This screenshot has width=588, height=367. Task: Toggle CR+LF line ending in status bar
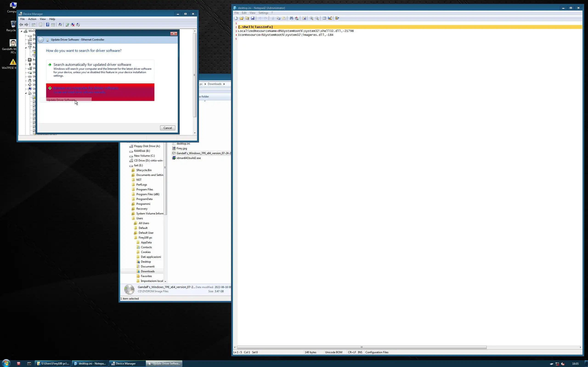pyautogui.click(x=352, y=352)
